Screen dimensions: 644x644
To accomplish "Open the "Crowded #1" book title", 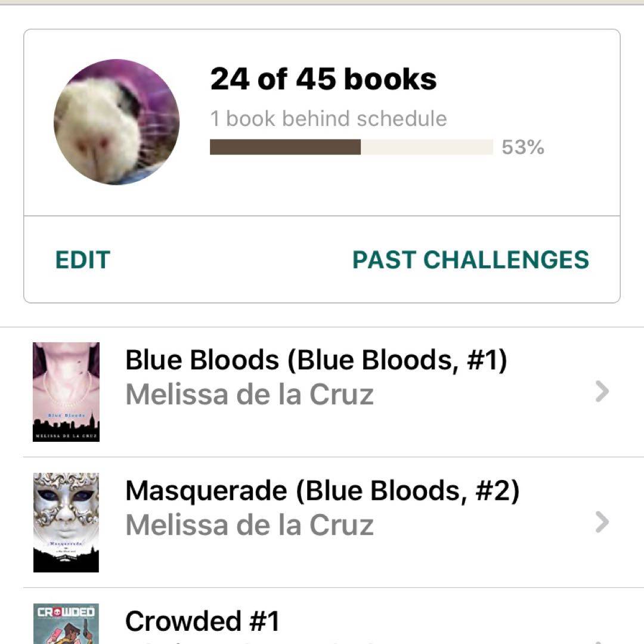I will (202, 621).
